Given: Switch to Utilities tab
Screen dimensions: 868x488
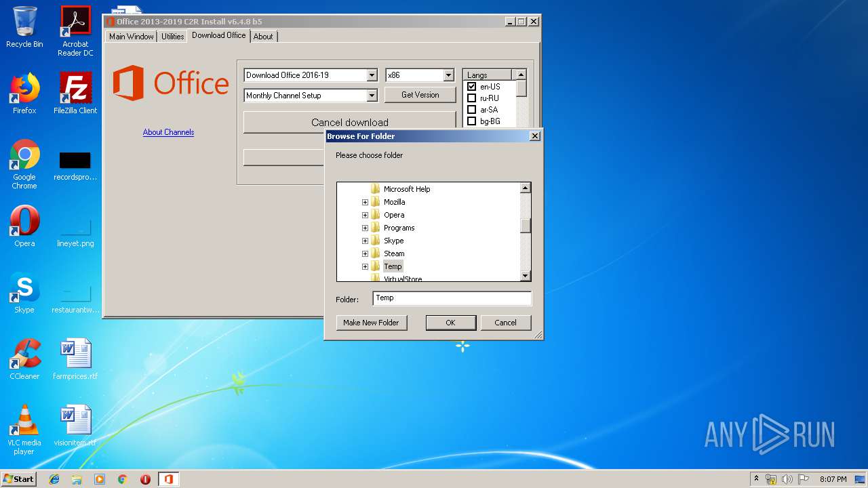Looking at the screenshot, I should (172, 37).
